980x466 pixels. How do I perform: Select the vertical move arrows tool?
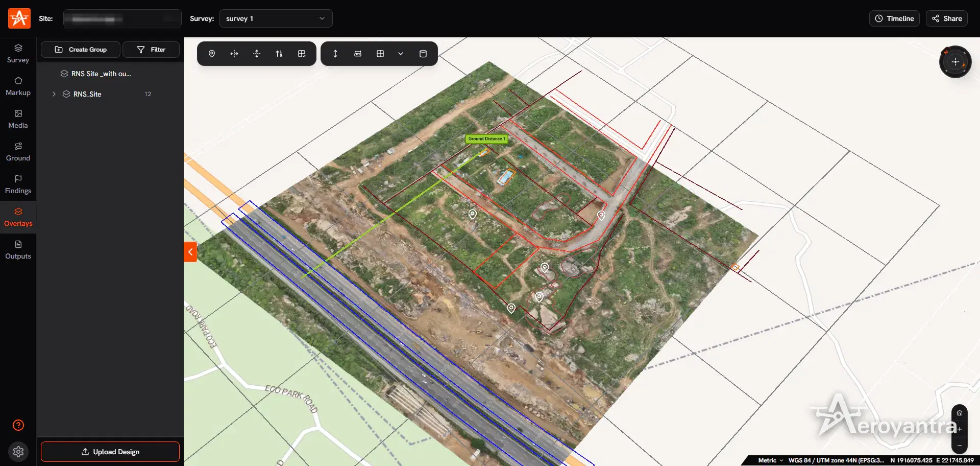point(257,54)
